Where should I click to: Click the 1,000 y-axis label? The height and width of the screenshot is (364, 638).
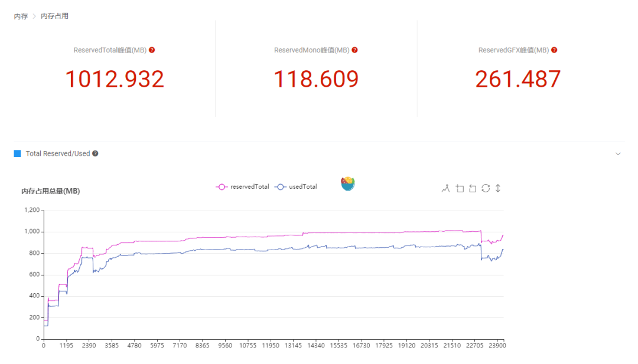(32, 232)
